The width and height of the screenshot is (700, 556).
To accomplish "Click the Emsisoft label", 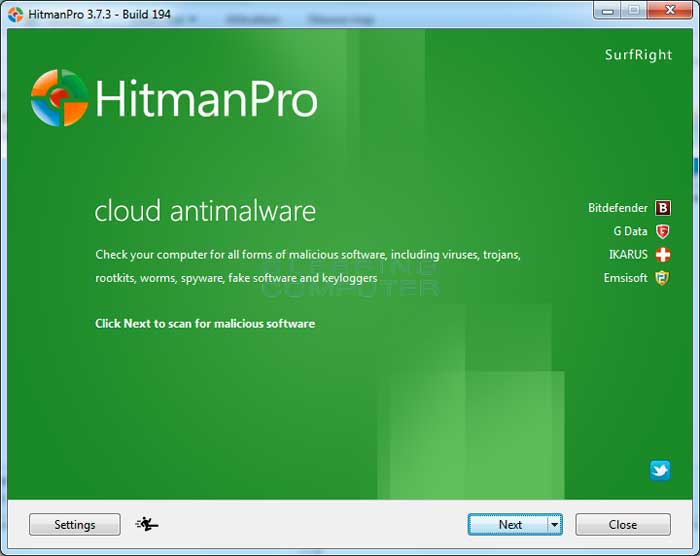I will click(x=625, y=278).
